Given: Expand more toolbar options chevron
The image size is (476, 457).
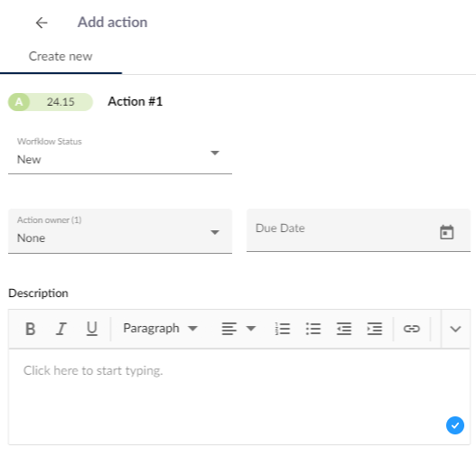Looking at the screenshot, I should coord(455,329).
